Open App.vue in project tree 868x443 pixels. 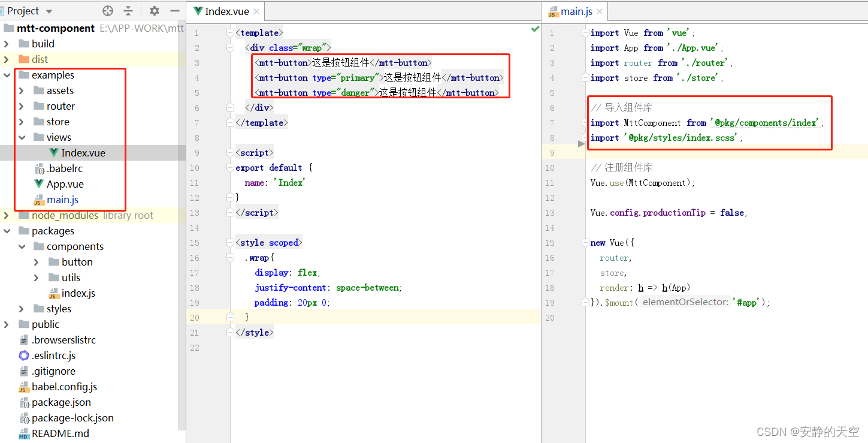coord(65,184)
